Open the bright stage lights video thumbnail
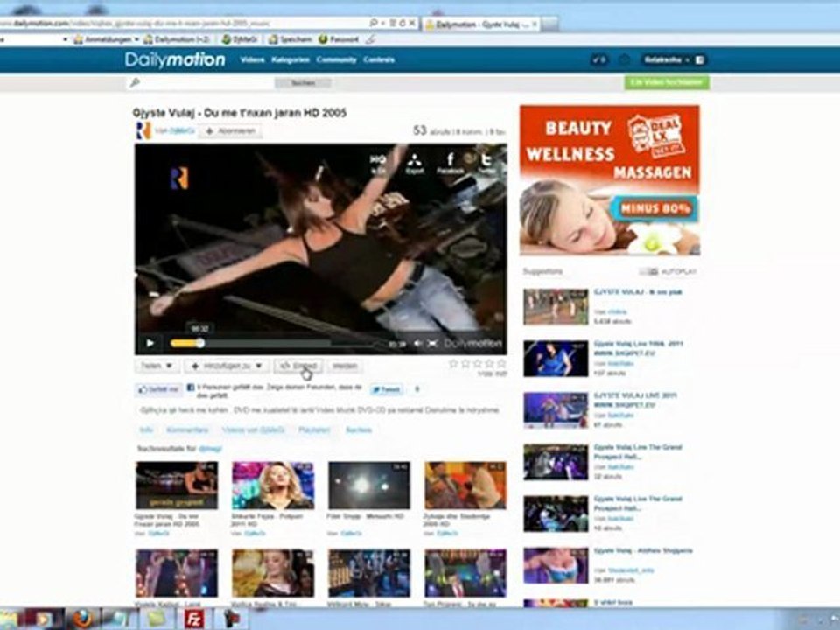 pyautogui.click(x=369, y=486)
